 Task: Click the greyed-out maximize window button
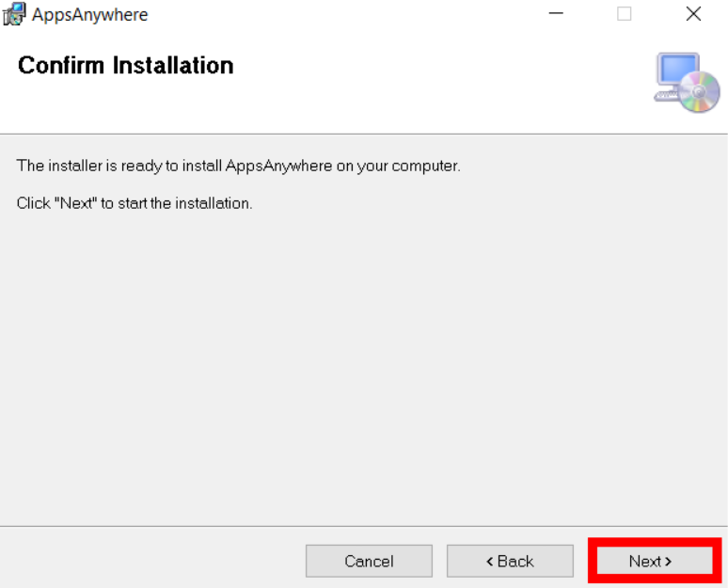point(624,13)
